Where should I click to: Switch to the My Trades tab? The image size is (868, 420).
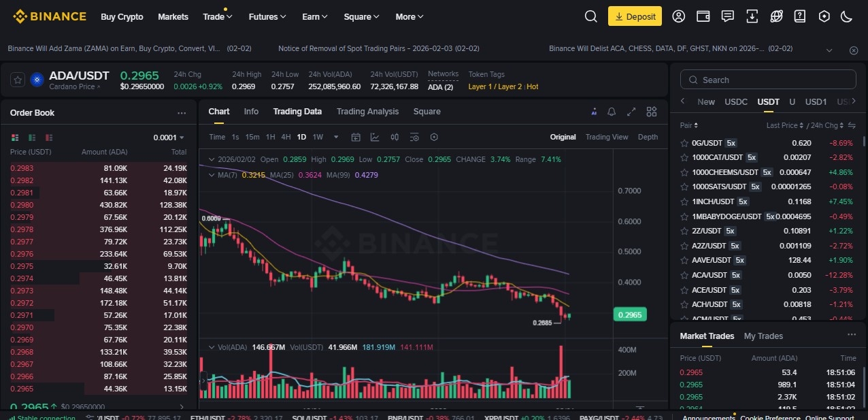(x=763, y=336)
